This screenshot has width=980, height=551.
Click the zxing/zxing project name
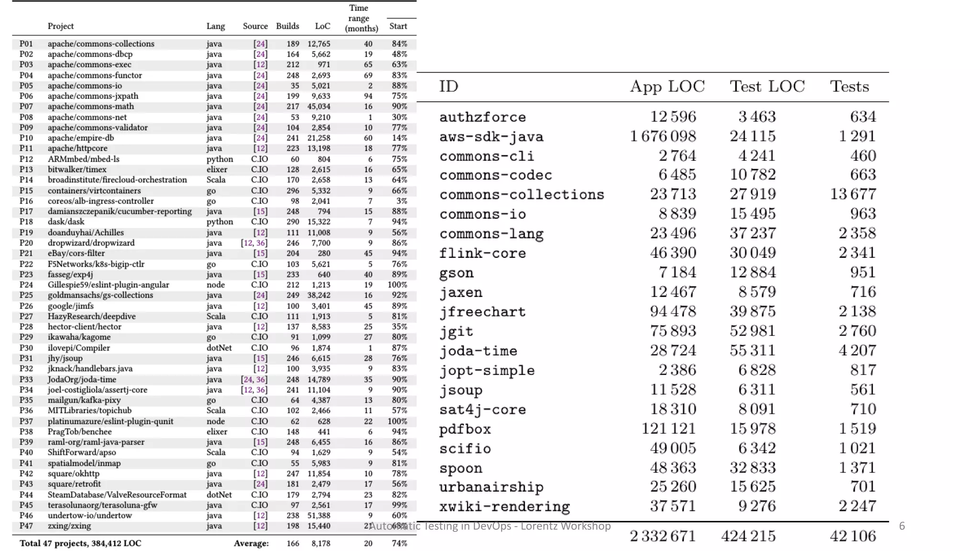69,526
